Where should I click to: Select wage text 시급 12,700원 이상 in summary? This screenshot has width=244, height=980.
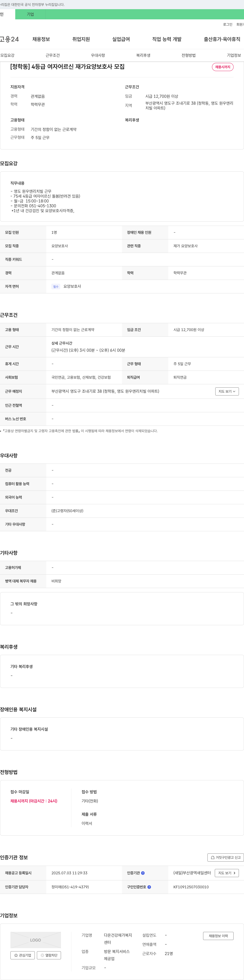point(162,96)
